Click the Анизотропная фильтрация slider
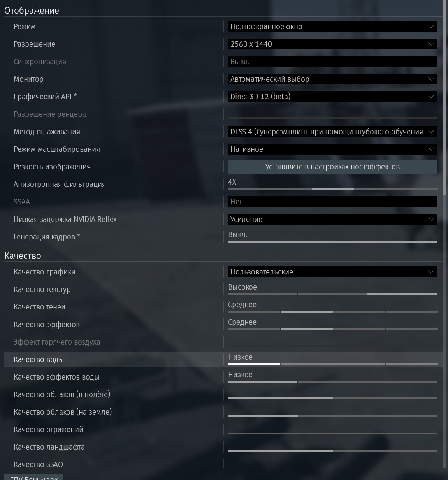 [x=333, y=189]
